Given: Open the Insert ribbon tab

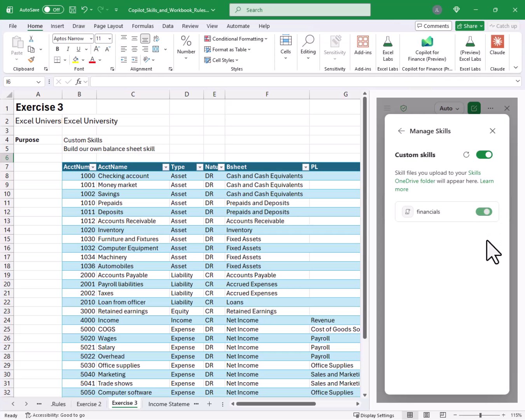Looking at the screenshot, I should coord(57,26).
